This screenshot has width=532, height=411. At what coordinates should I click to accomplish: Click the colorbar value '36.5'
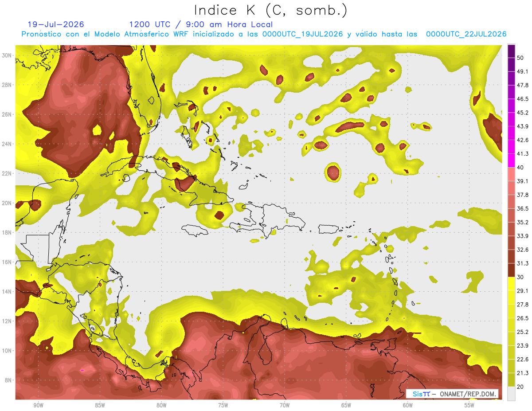(523, 208)
